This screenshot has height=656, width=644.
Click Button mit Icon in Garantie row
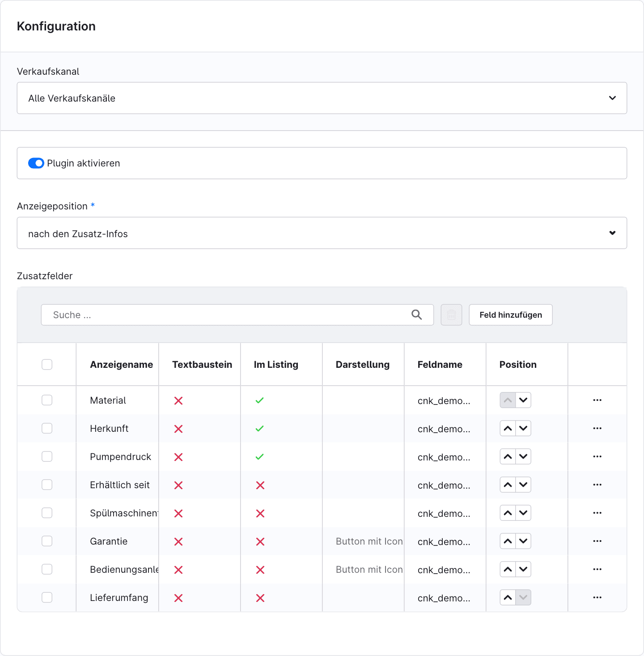click(369, 541)
